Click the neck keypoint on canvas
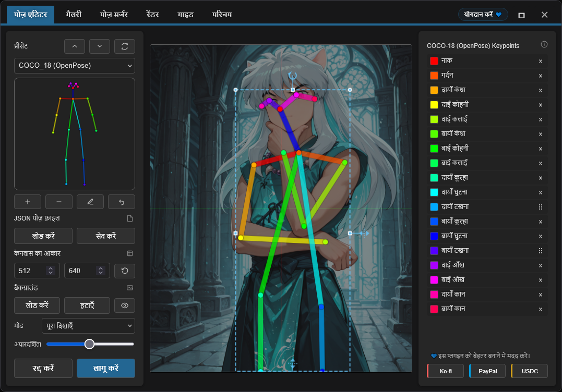This screenshot has width=562, height=392. pos(298,153)
